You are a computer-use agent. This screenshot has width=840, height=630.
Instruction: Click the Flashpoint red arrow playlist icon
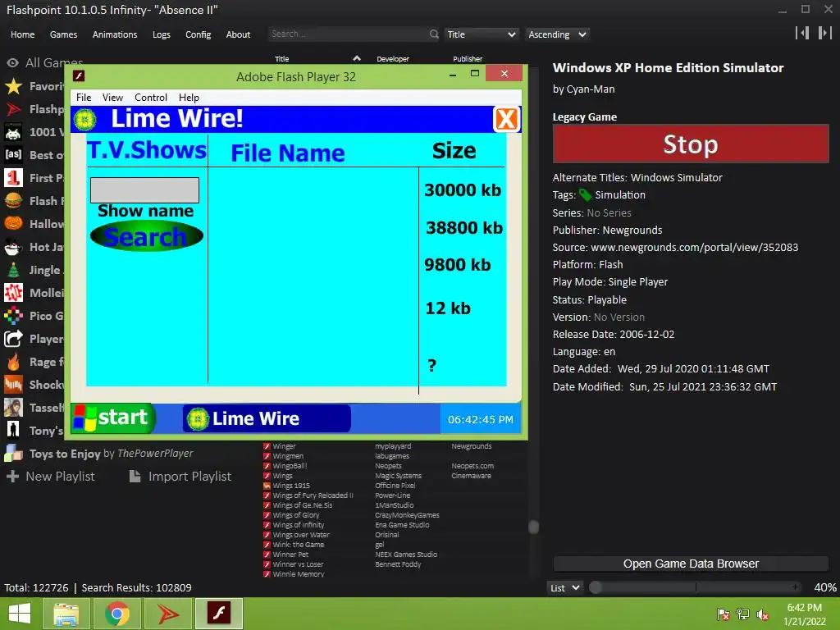[13, 109]
